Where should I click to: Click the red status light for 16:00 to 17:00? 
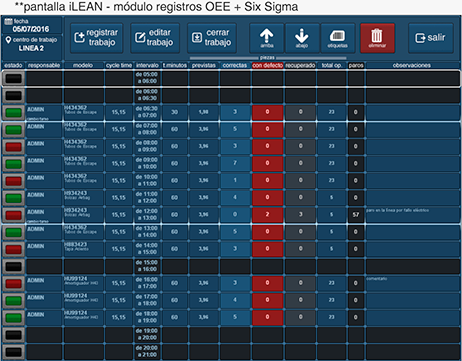(14, 283)
